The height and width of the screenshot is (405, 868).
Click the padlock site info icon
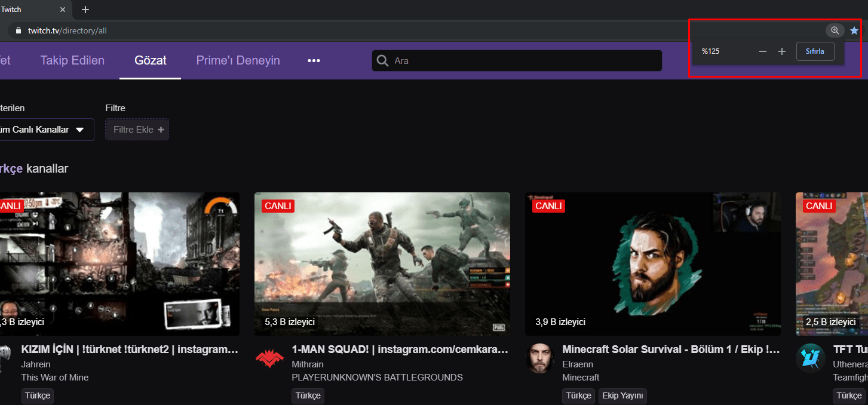point(18,30)
